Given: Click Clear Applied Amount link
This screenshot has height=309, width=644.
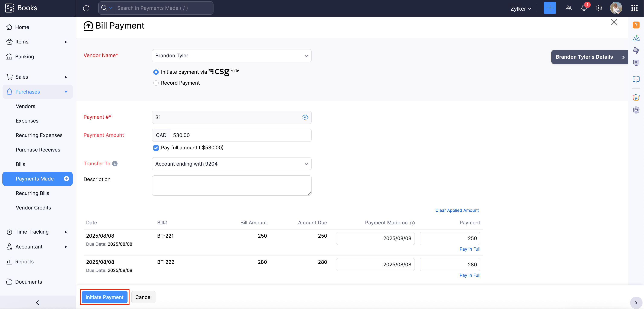Looking at the screenshot, I should [x=457, y=210].
